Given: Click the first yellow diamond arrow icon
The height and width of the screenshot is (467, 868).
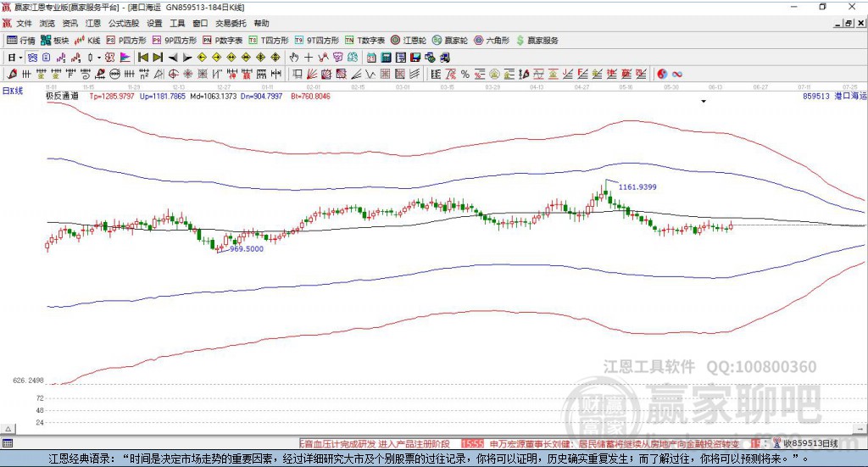Looking at the screenshot, I should click(202, 58).
